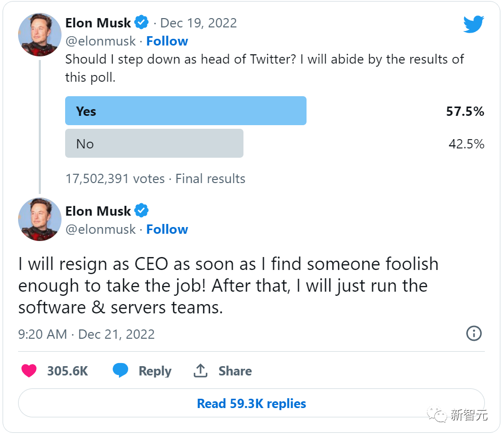504x437 pixels.
Task: Click the Reply text label
Action: point(155,371)
